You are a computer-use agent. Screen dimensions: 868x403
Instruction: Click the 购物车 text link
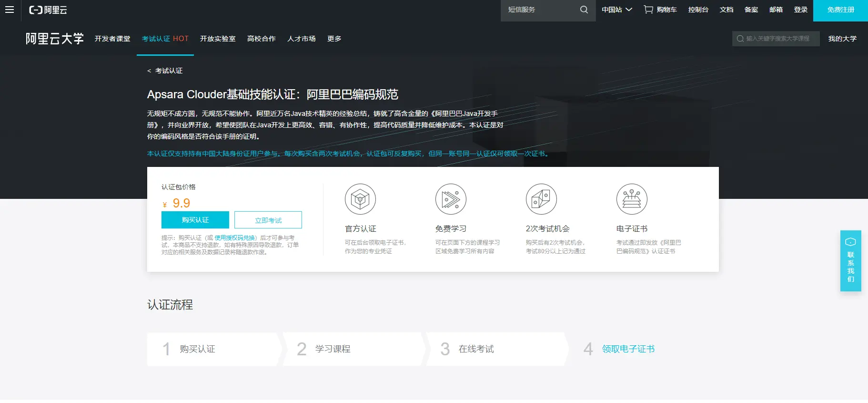666,10
